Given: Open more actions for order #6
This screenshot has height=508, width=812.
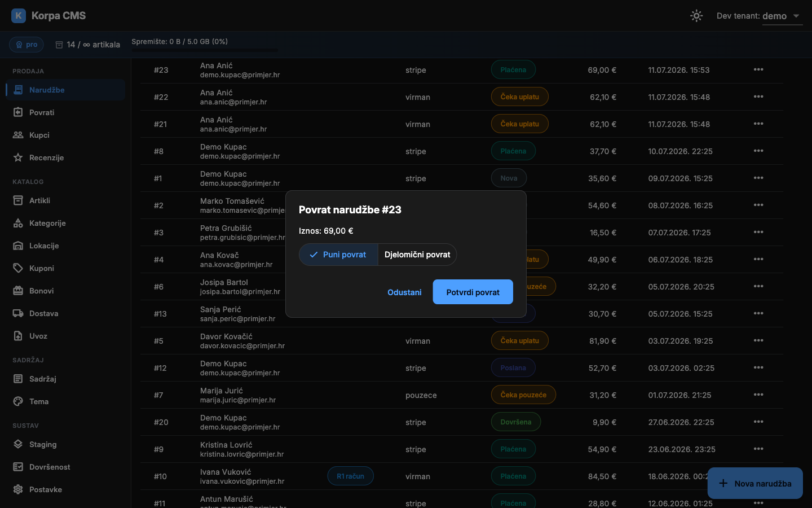Looking at the screenshot, I should tap(758, 286).
